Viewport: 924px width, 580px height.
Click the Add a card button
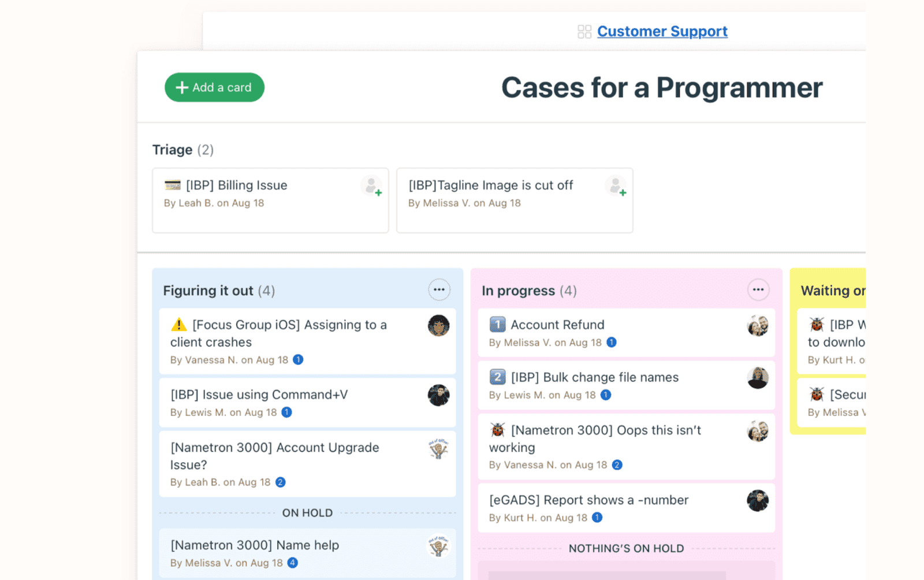point(214,87)
